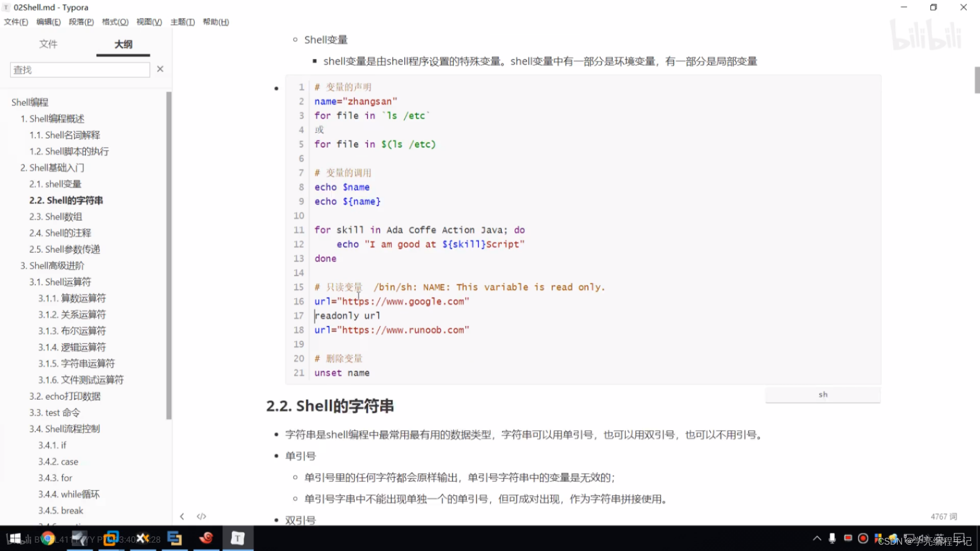Image resolution: width=980 pixels, height=551 pixels.
Task: Edit the code block language field 'sh'
Action: click(823, 394)
